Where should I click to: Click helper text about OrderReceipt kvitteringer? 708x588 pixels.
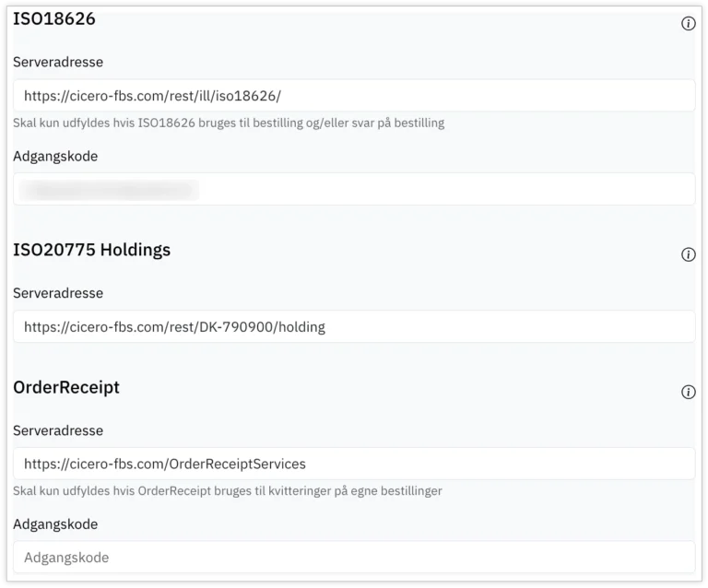point(228,490)
